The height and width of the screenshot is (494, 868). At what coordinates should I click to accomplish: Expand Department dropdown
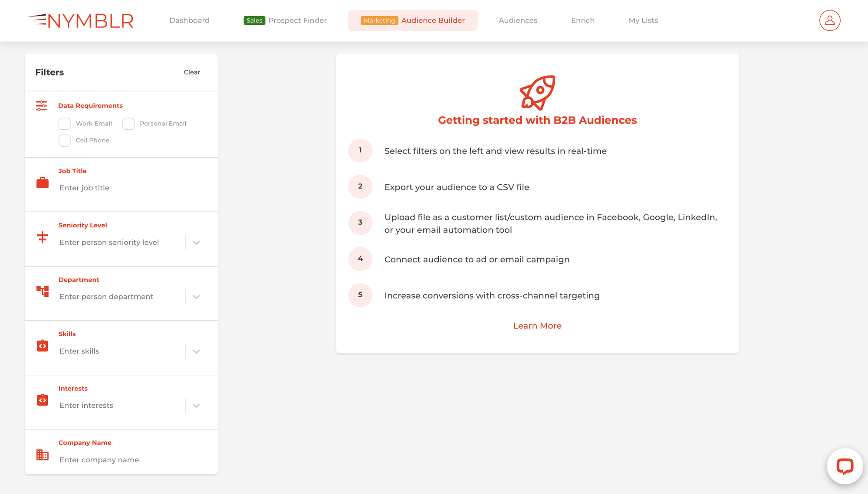(x=196, y=297)
